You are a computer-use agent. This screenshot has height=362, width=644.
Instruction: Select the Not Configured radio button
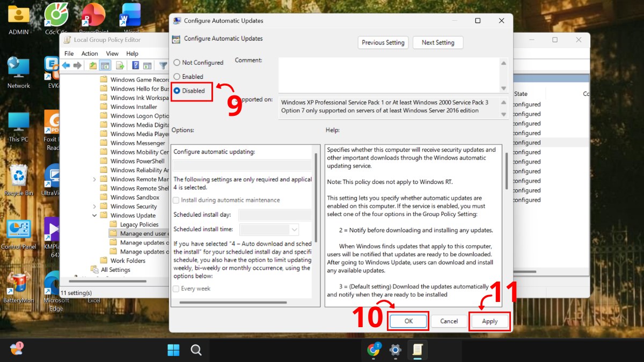coord(177,62)
